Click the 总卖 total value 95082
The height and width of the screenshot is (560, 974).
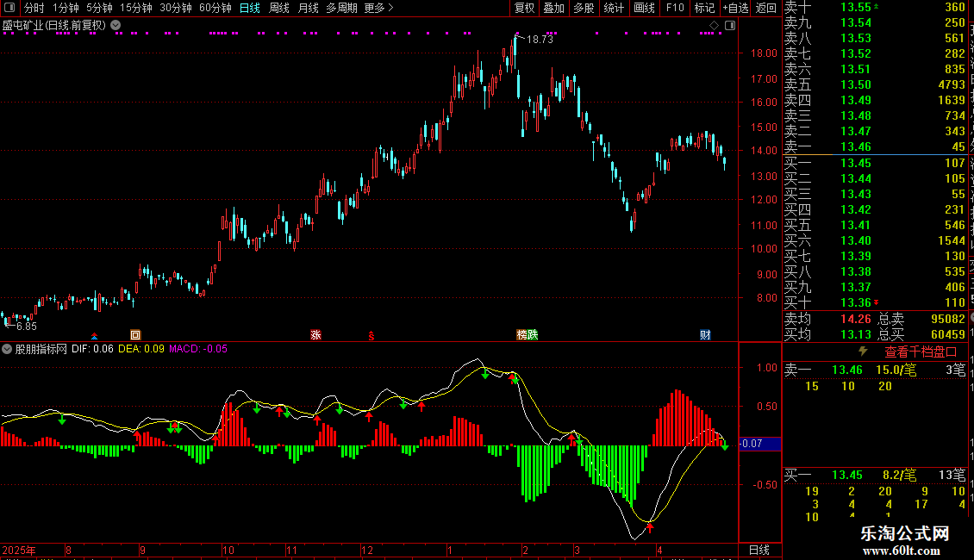point(948,319)
